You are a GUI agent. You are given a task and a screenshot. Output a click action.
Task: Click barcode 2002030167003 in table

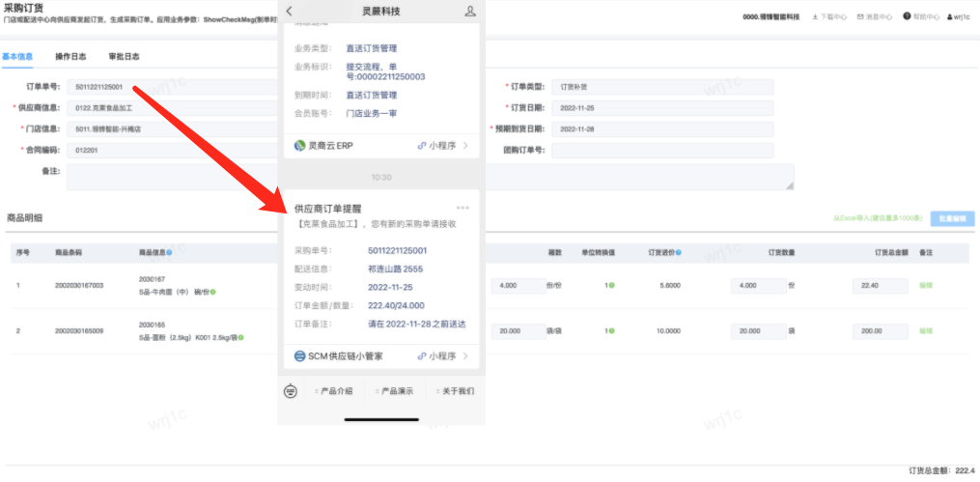point(79,286)
